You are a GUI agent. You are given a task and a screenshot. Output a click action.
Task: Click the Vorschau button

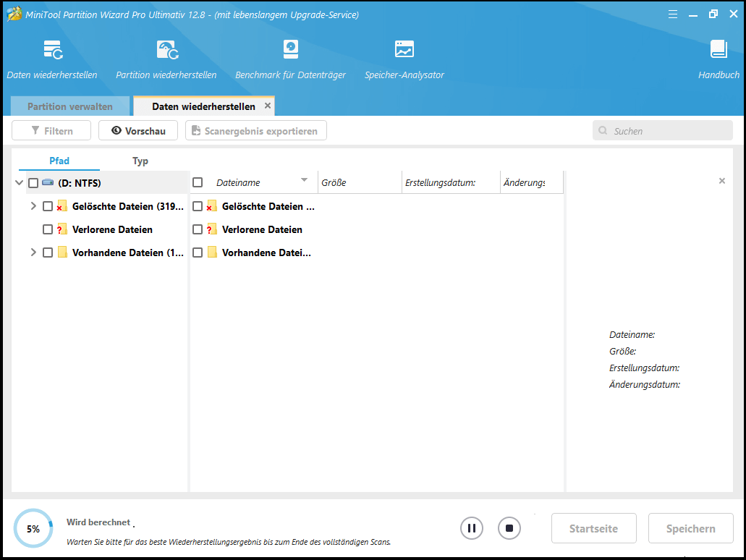[x=138, y=130]
